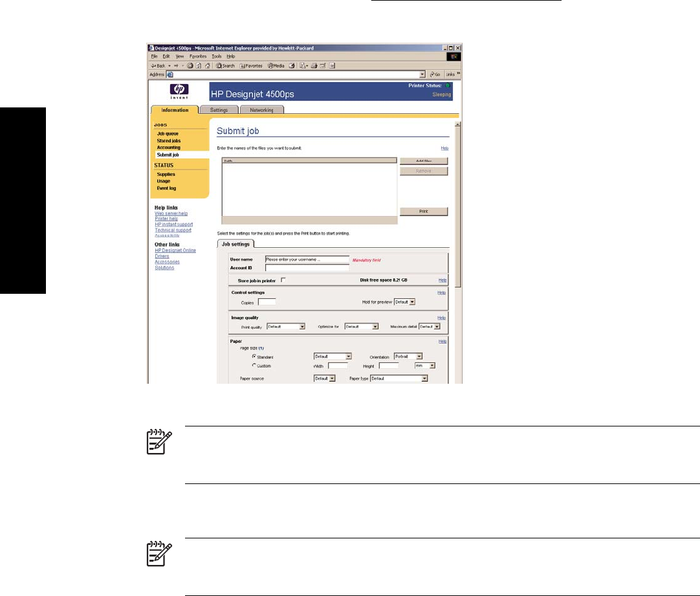
Task: Click the Accessories link
Action: (x=167, y=262)
